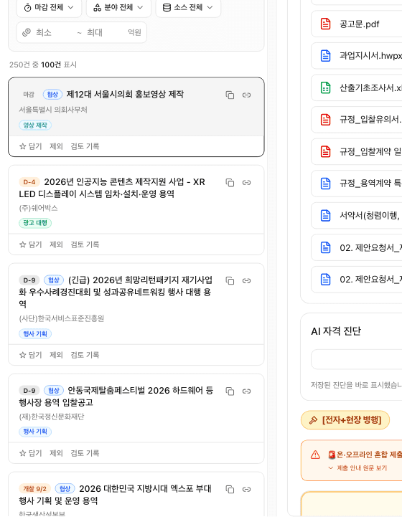Click the empty AI 자격 진단 input box
The width and height of the screenshot is (402, 532).
coord(357,359)
